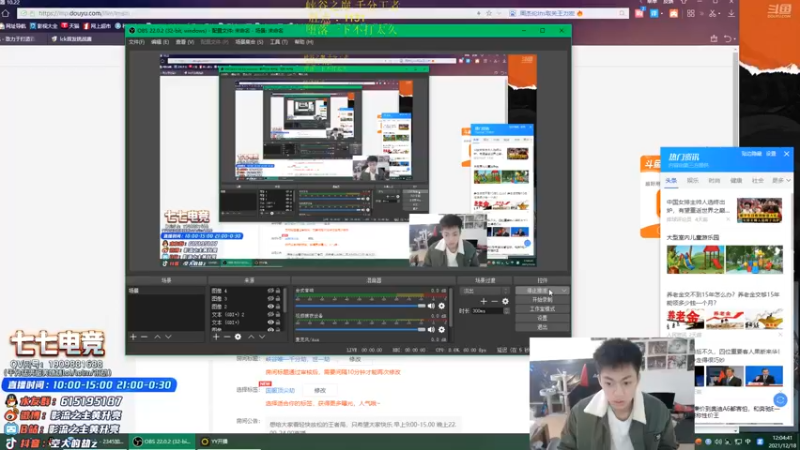The width and height of the screenshot is (800, 450).
Task: Add a new scene with the plus icon in Scenes panel
Action: (x=133, y=337)
